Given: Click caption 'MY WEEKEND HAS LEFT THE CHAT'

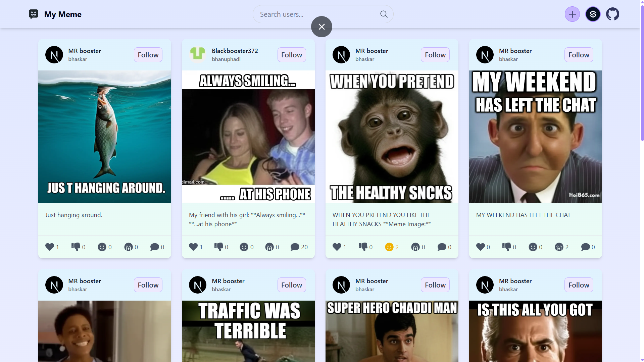Looking at the screenshot, I should click(523, 215).
